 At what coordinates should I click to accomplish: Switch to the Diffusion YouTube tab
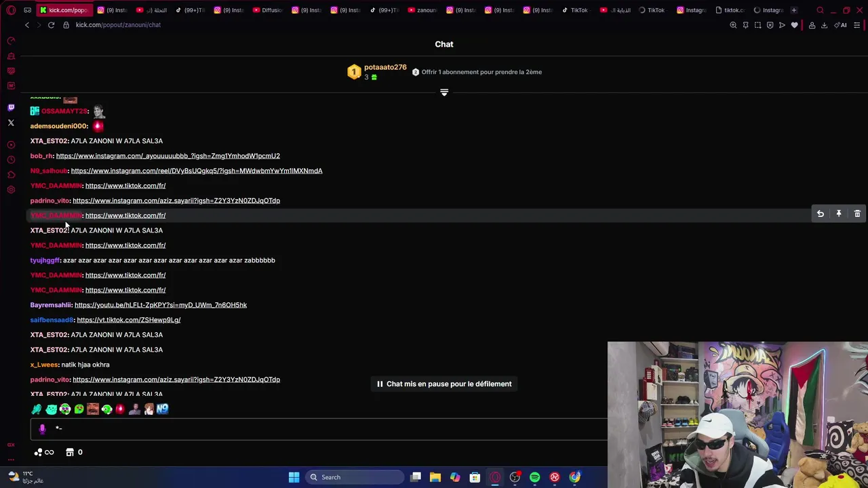[267, 10]
